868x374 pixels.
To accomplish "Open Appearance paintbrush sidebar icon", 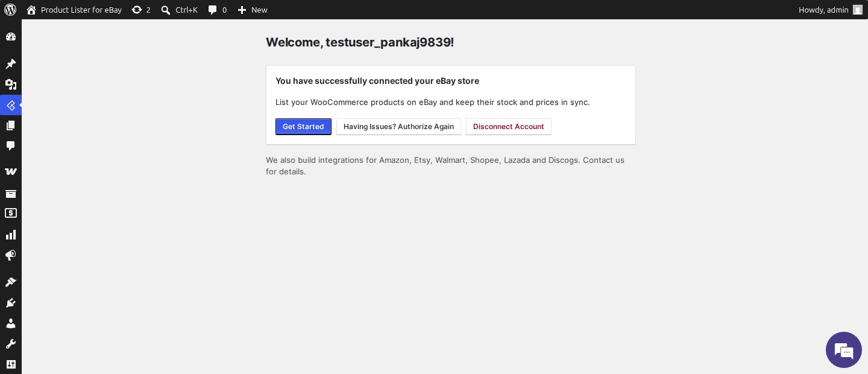I will pos(11,282).
